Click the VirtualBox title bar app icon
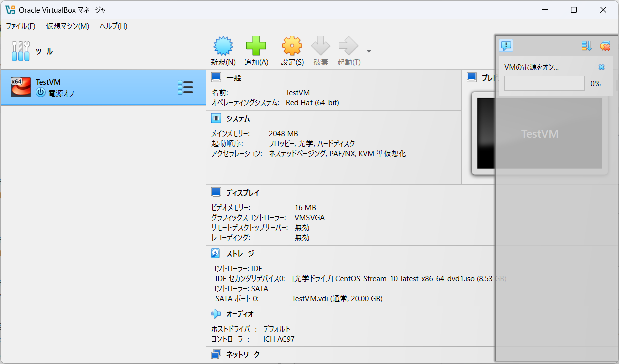The width and height of the screenshot is (619, 364). coord(10,10)
